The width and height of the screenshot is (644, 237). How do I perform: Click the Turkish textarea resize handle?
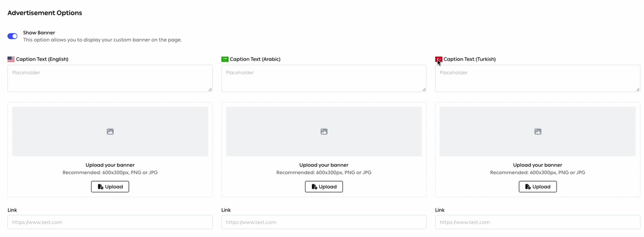(637, 89)
